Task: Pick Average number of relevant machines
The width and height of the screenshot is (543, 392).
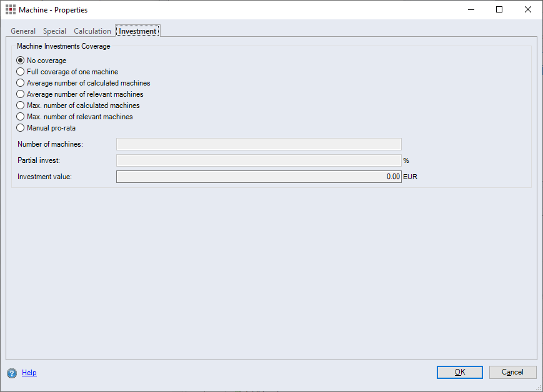Action: (x=21, y=94)
